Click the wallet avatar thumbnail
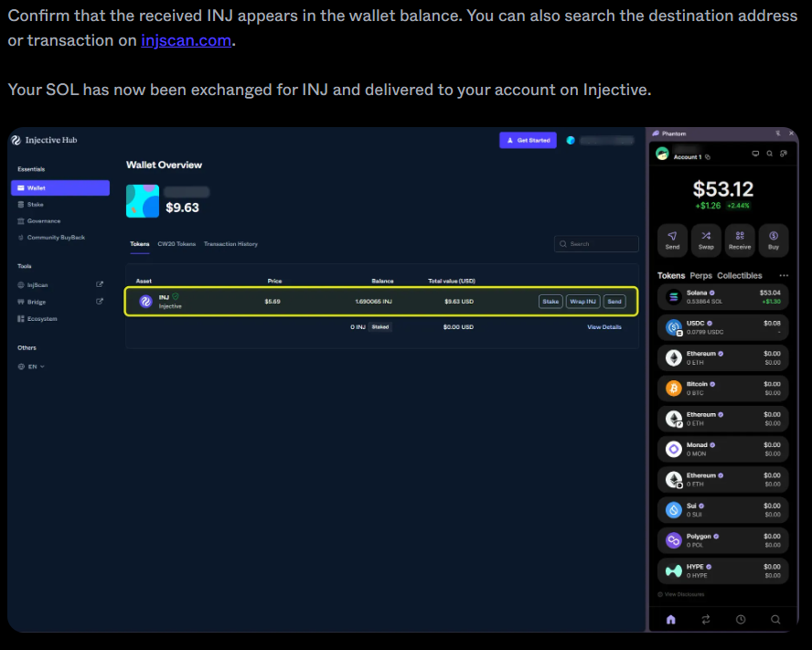 [x=143, y=201]
